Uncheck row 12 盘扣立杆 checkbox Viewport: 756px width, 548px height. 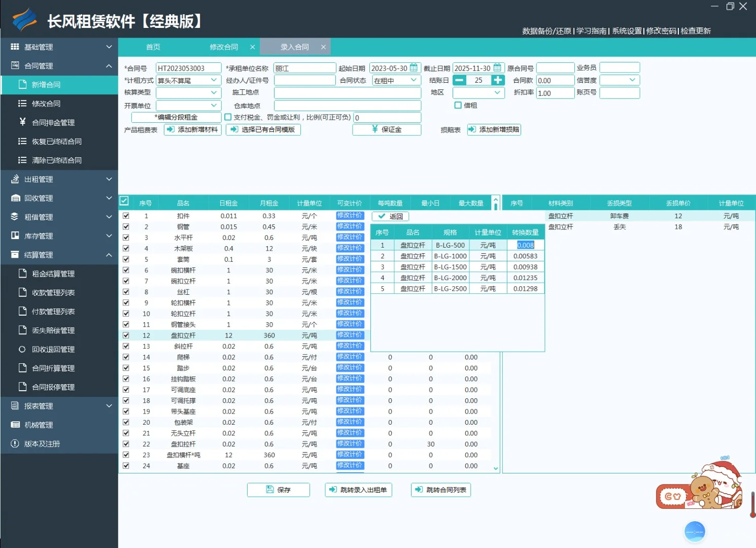pyautogui.click(x=126, y=335)
